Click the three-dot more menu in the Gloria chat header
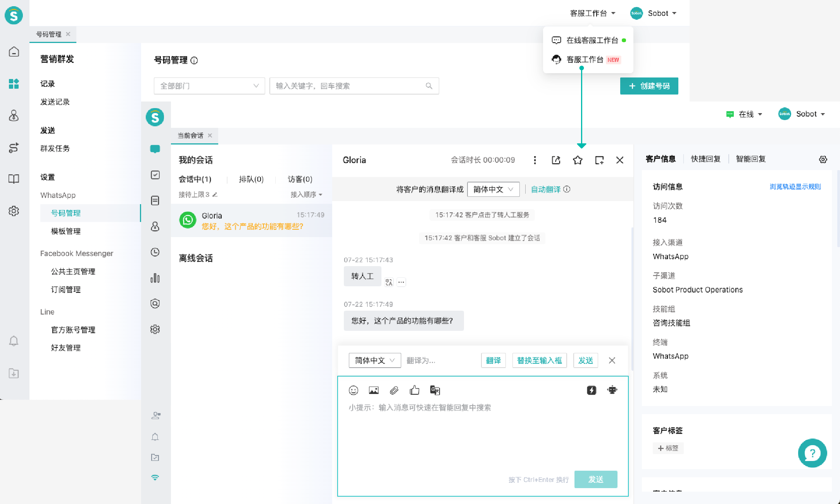 pyautogui.click(x=535, y=160)
